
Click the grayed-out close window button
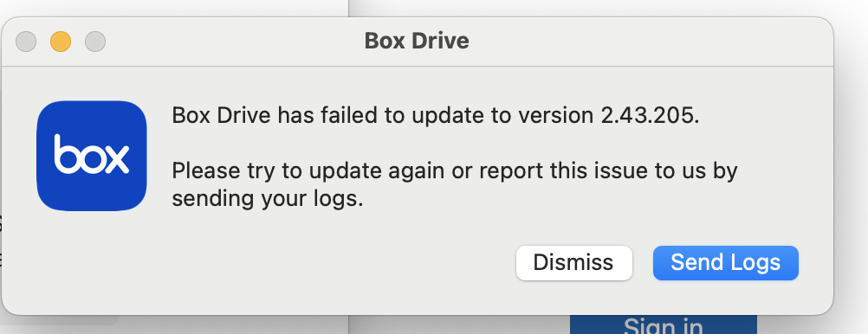(26, 42)
